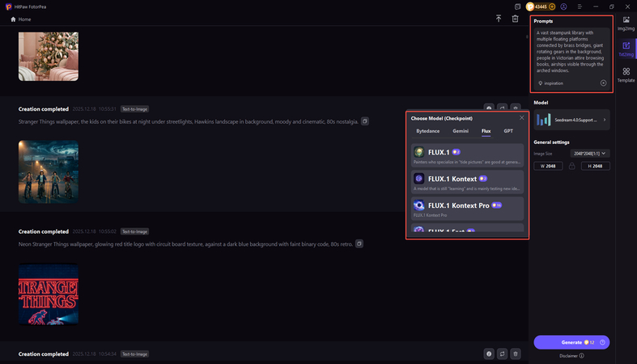This screenshot has height=364, width=637.
Task: Click the inspiration button under prompt
Action: pos(551,83)
